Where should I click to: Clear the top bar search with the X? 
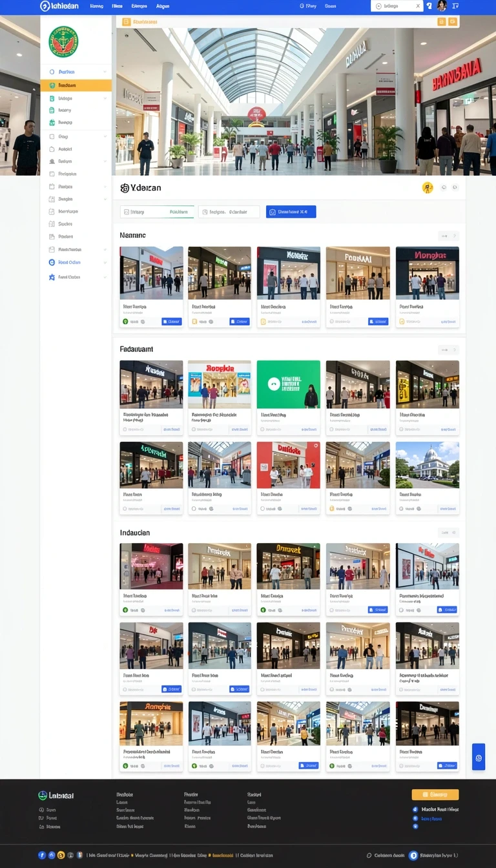[x=418, y=6]
